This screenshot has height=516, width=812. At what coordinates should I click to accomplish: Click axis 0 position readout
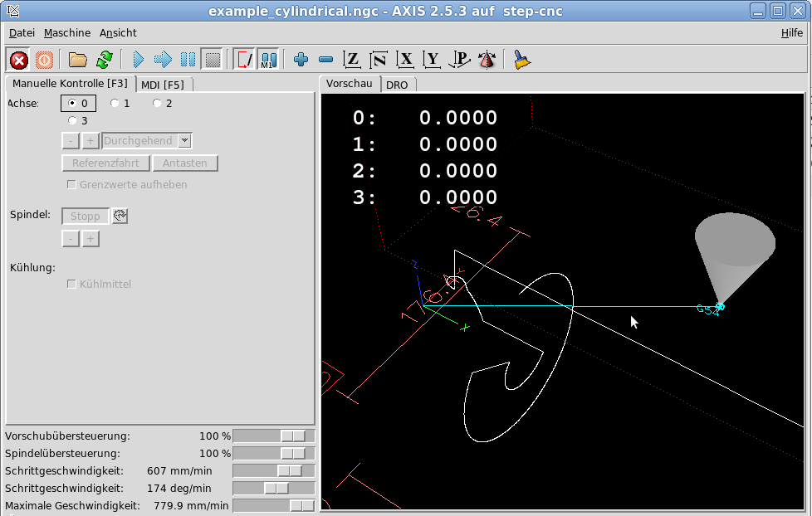(424, 118)
